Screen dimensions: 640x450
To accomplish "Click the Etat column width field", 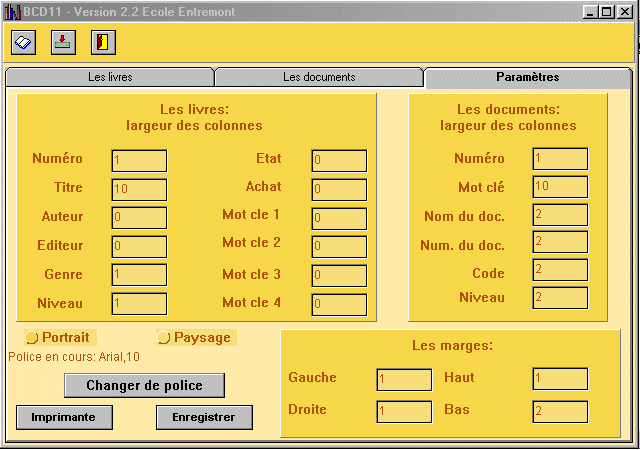I will pyautogui.click(x=339, y=161).
